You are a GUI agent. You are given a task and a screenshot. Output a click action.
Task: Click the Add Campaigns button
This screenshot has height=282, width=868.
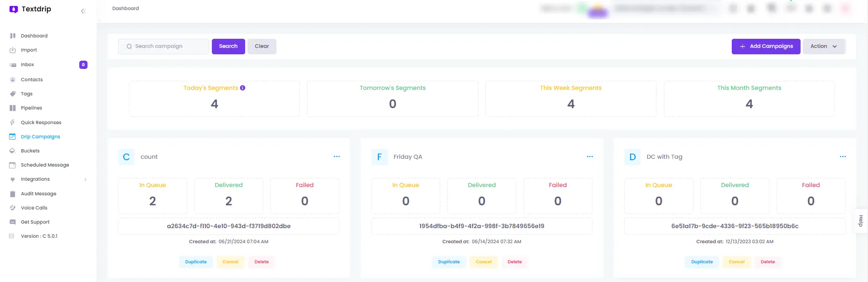(765, 46)
